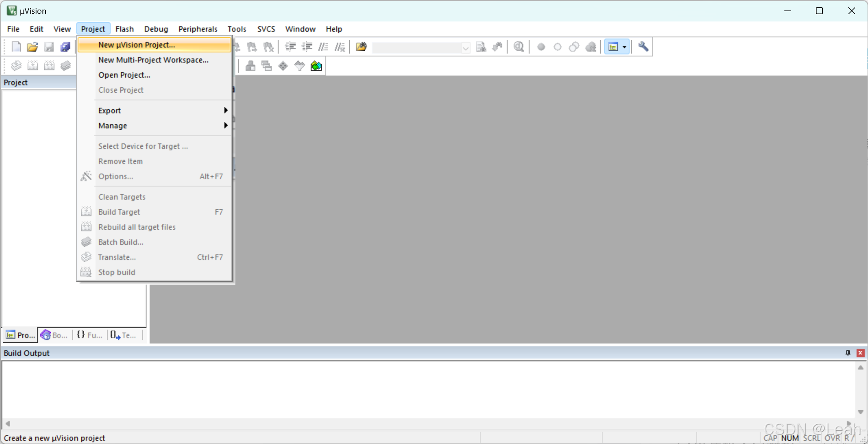
Task: Click the CAP indicator in status bar
Action: click(x=770, y=438)
